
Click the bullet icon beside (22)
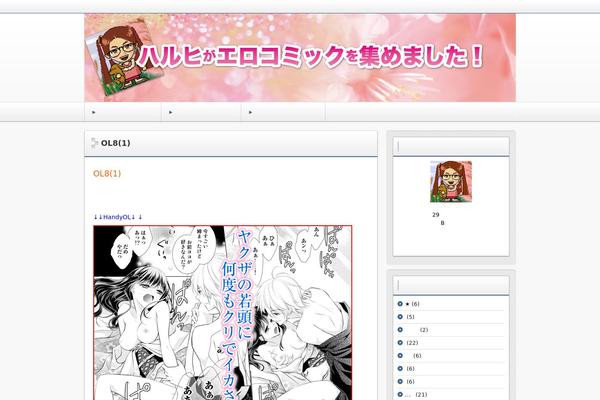coord(400,343)
